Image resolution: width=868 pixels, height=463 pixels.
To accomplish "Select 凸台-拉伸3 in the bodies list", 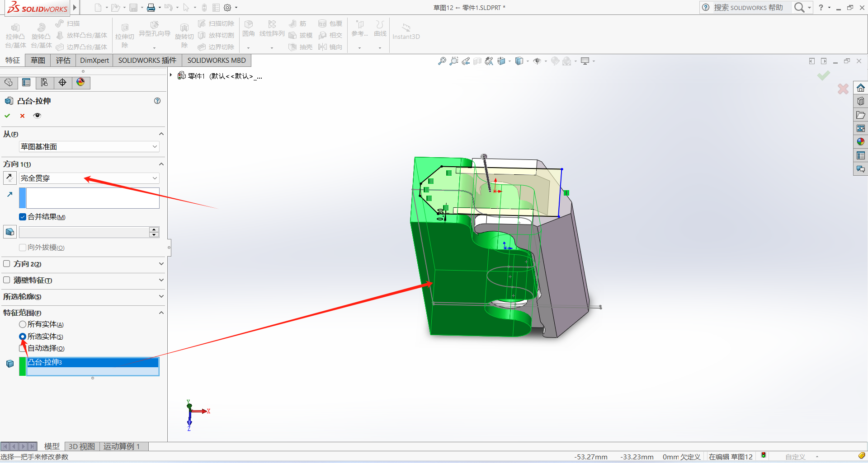I will [93, 362].
